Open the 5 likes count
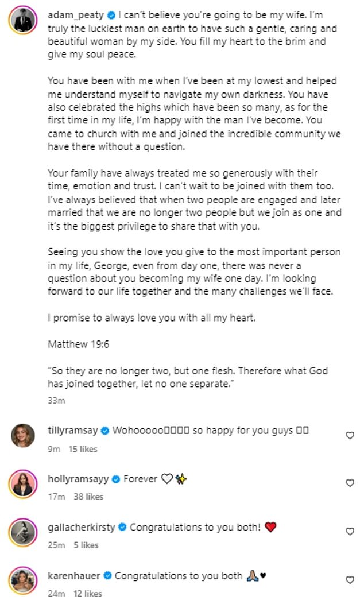 tap(86, 545)
